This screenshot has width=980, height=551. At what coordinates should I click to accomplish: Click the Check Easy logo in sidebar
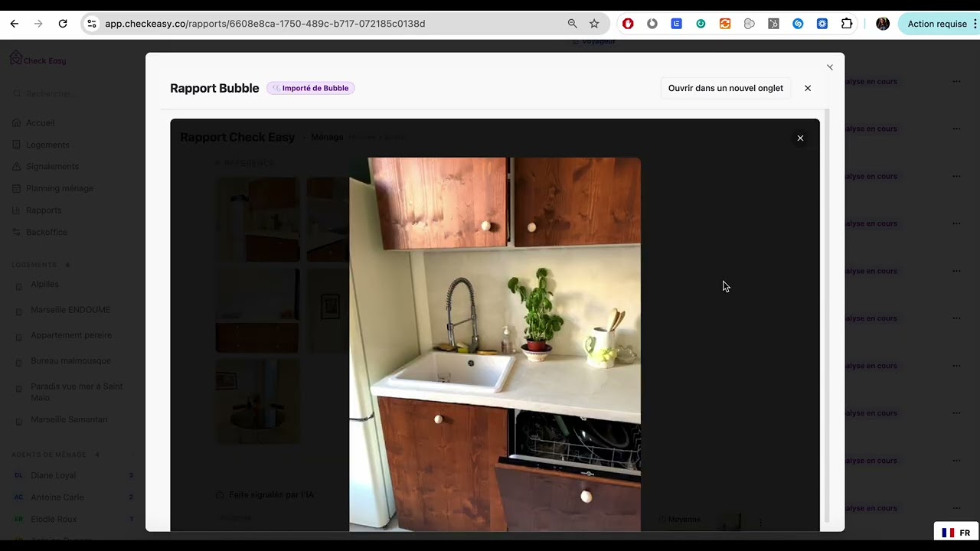tap(38, 59)
